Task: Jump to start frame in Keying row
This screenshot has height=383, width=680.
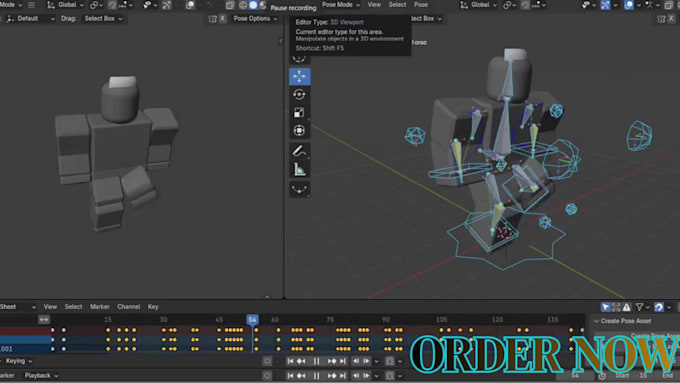Action: [290, 361]
